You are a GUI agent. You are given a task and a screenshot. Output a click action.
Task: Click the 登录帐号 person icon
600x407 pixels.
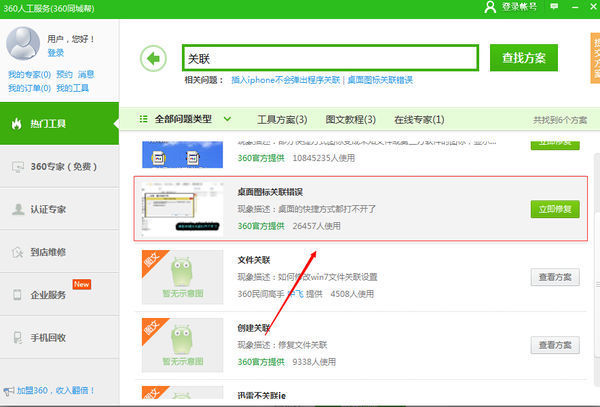click(489, 7)
